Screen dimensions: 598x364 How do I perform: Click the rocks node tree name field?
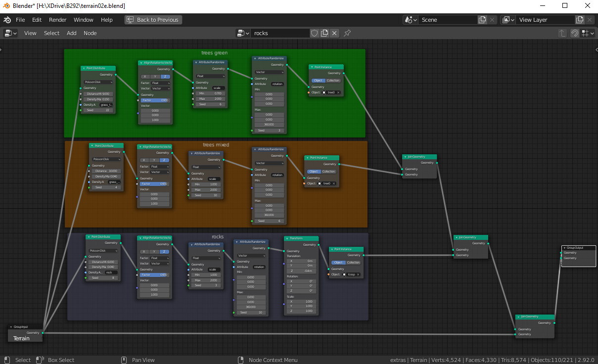(x=279, y=33)
